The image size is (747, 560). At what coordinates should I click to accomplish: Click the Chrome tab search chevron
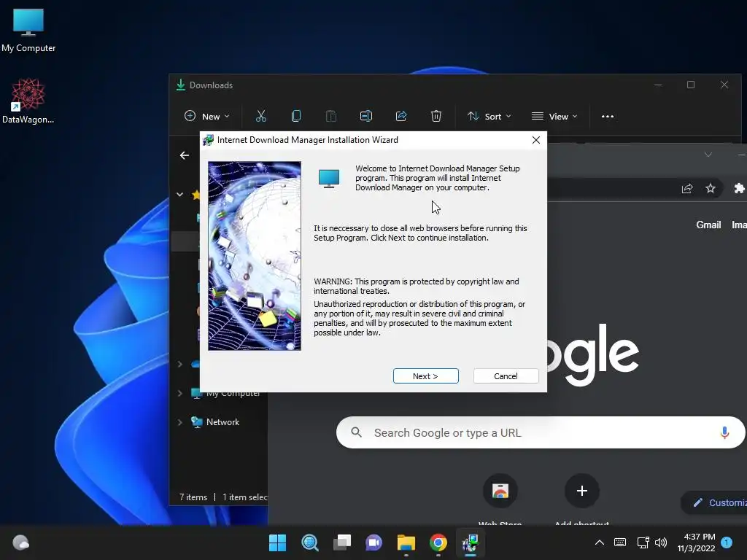(x=708, y=155)
